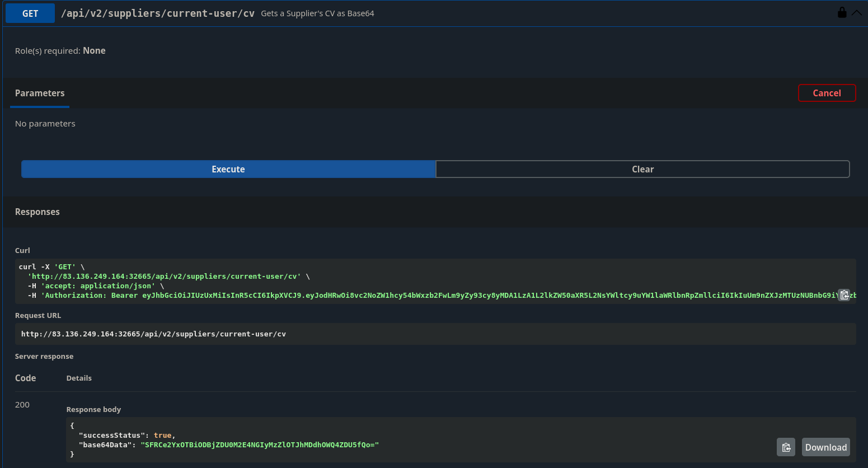Viewport: 868px width, 468px height.
Task: Click the 'accept: application/json' header line
Action: [98, 286]
